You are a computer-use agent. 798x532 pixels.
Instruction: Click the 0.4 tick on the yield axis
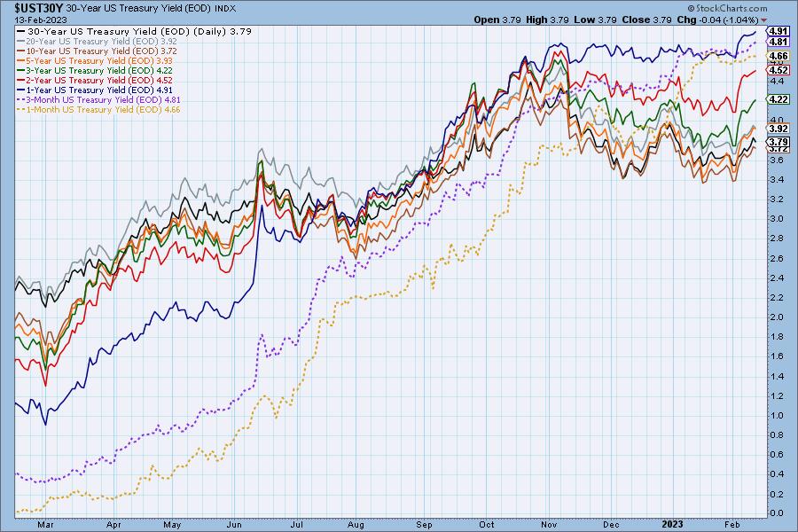click(x=777, y=474)
